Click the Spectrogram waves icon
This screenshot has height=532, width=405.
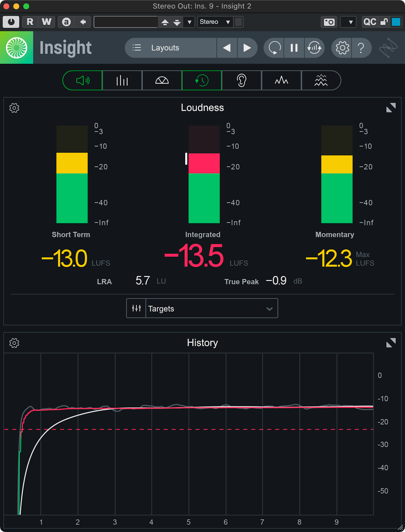(x=321, y=80)
